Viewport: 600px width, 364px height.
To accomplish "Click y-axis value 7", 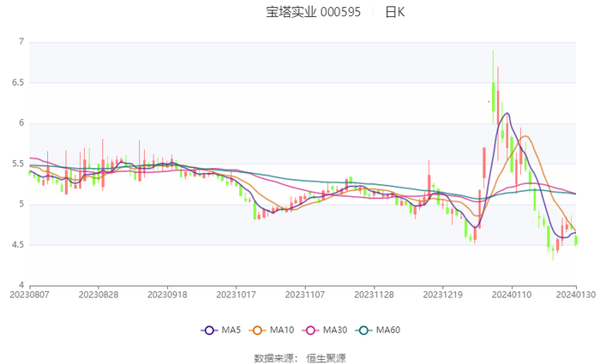I will tap(21, 42).
